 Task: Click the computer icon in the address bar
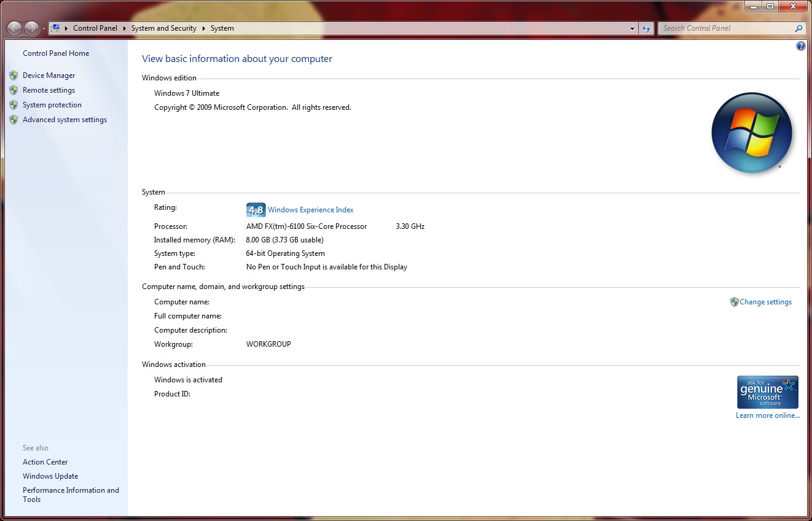tap(56, 28)
